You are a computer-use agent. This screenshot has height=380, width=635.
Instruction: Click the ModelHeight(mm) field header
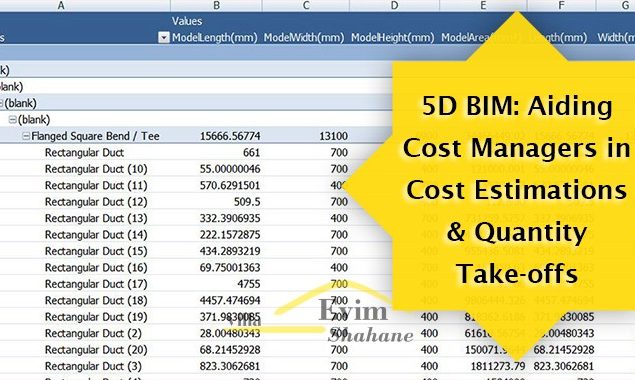pos(392,38)
